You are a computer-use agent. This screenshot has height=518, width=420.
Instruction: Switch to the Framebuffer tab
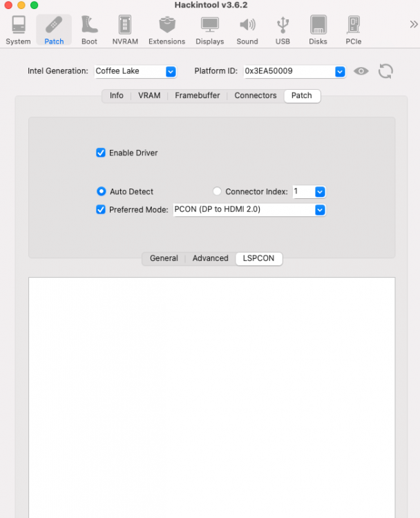[198, 96]
